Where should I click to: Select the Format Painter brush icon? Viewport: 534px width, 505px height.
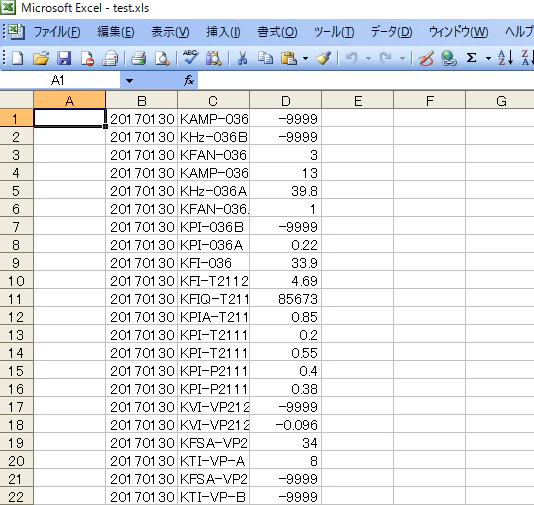[x=323, y=58]
